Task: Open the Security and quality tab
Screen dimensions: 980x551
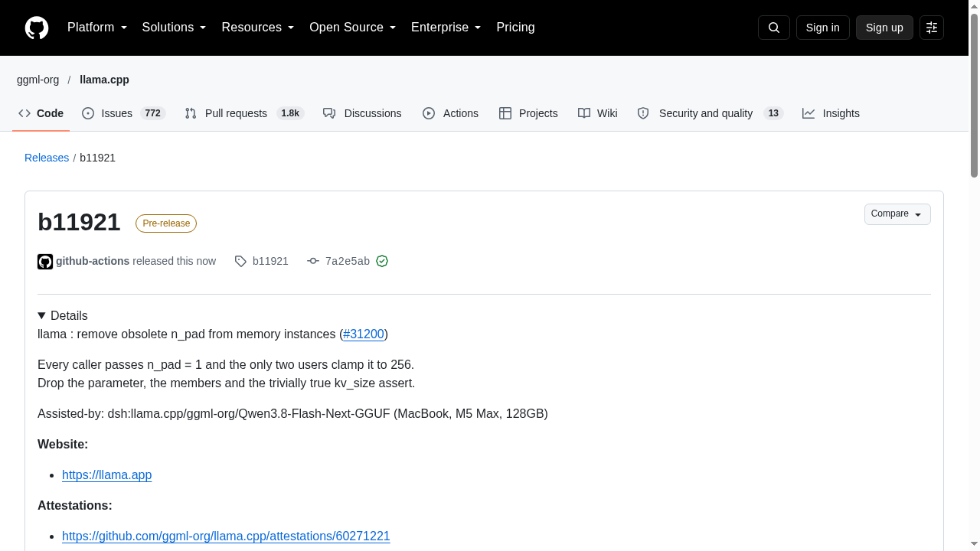Action: (710, 113)
